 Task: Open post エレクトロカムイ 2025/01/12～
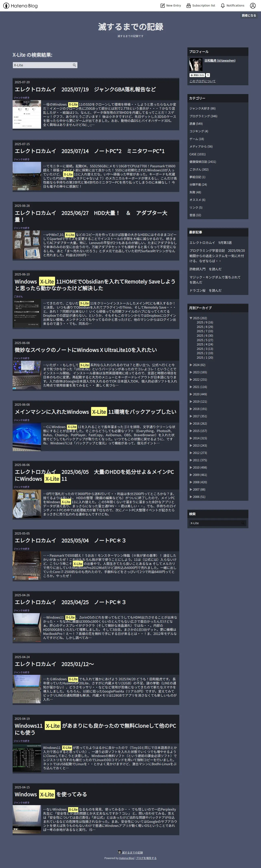[x=54, y=664]
